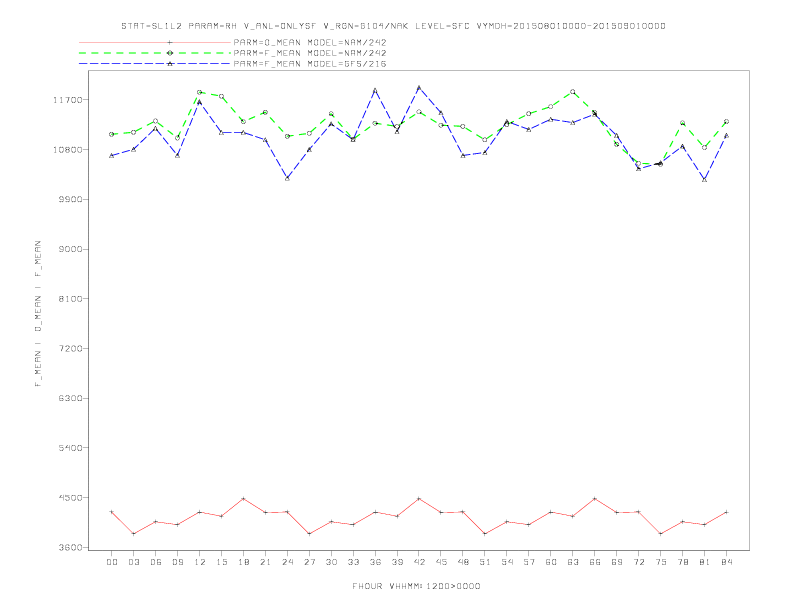Select legend entry PARM=O_MEAN MODEL=NAM/242
The image size is (792, 612).
point(310,42)
